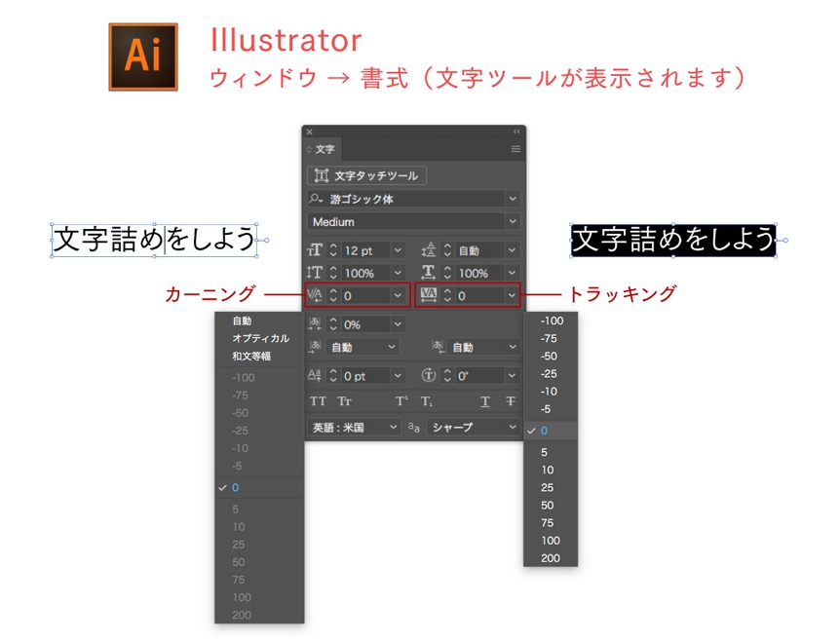Toggle Underline text style
This screenshot has height=642, width=840.
[485, 401]
